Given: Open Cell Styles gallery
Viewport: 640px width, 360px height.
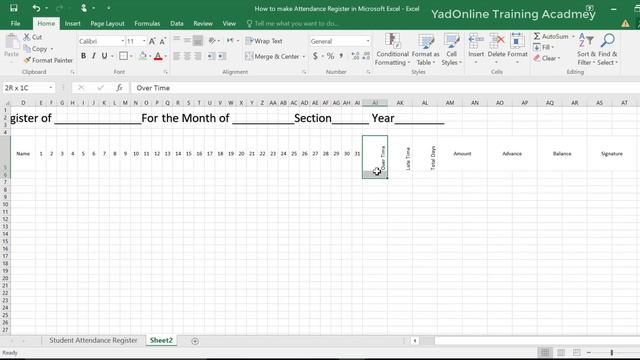Looking at the screenshot, I should (451, 49).
